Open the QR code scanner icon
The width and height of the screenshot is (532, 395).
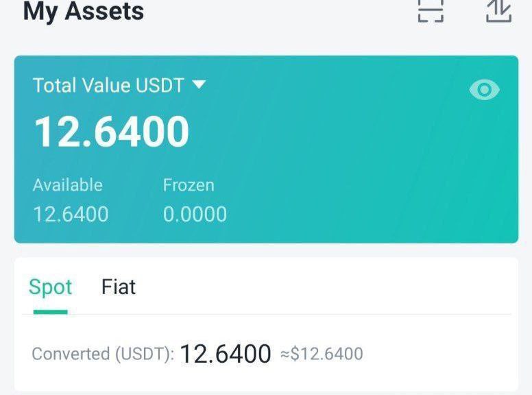point(431,10)
